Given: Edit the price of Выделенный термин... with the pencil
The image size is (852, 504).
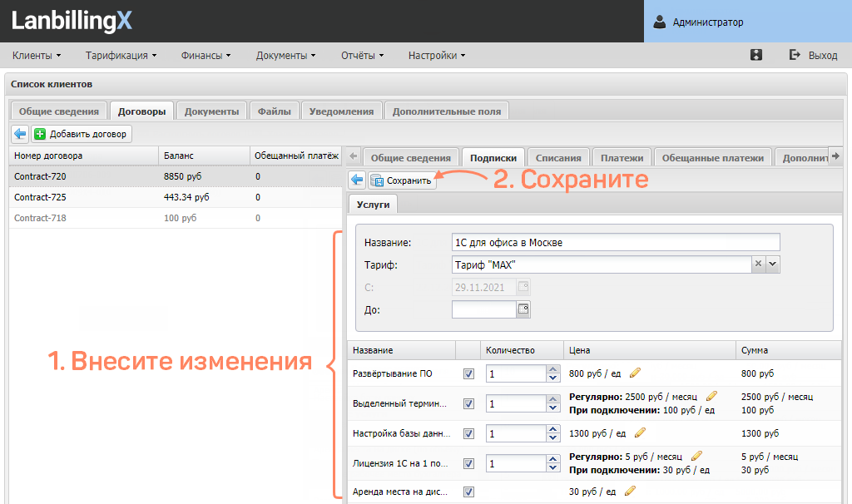Looking at the screenshot, I should 711,396.
